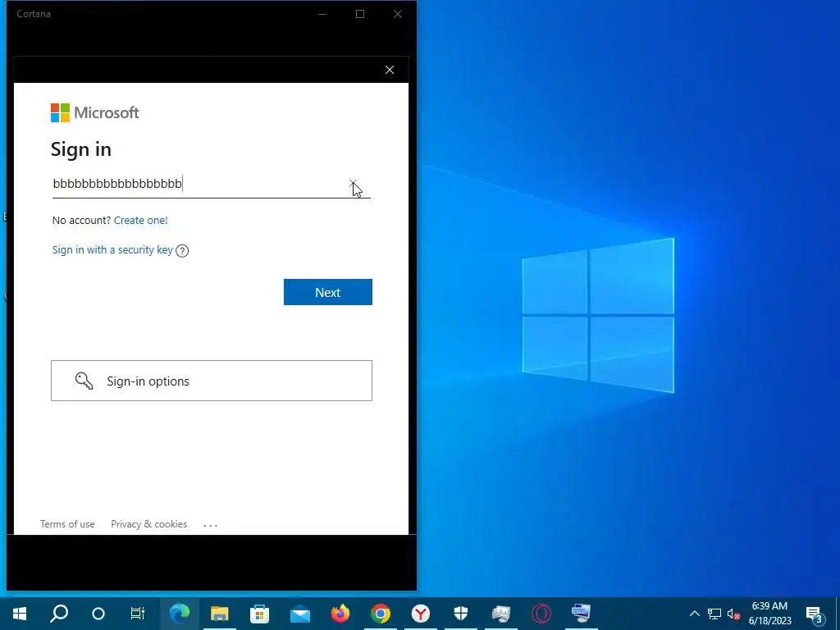
Task: Open Terms of use link
Action: point(67,524)
